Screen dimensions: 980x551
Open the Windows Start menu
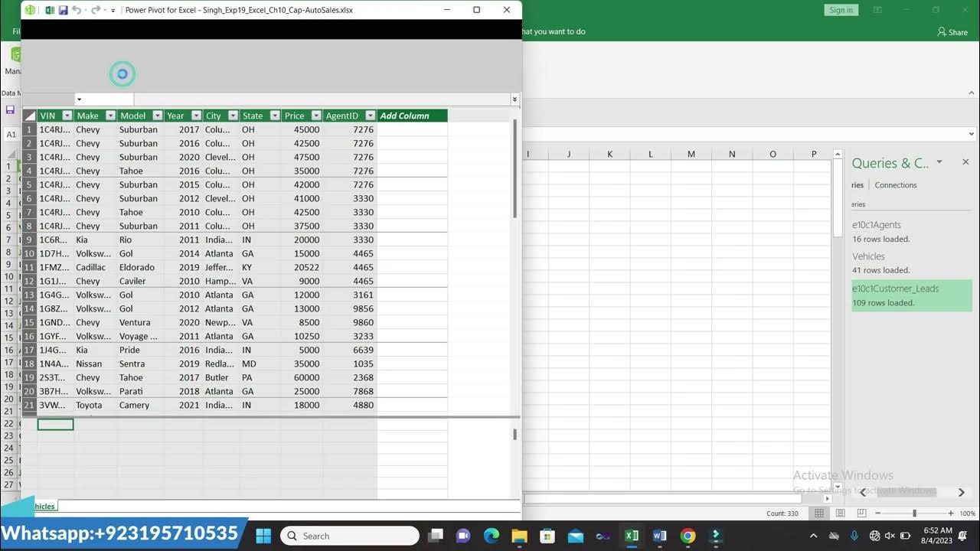[263, 536]
